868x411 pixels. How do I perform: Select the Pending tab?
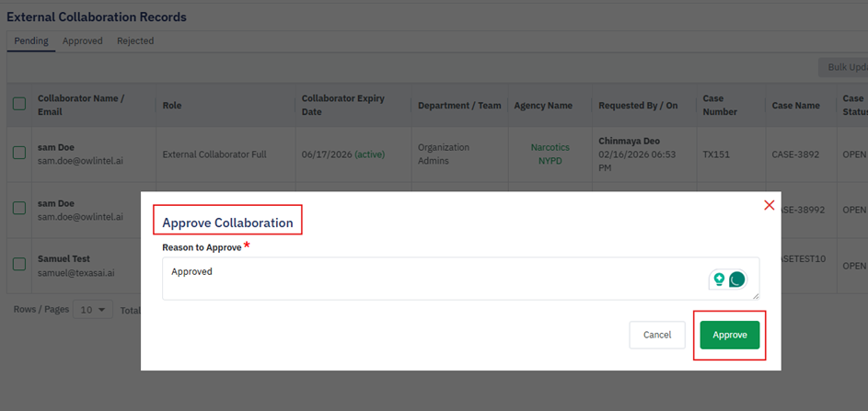coord(30,41)
